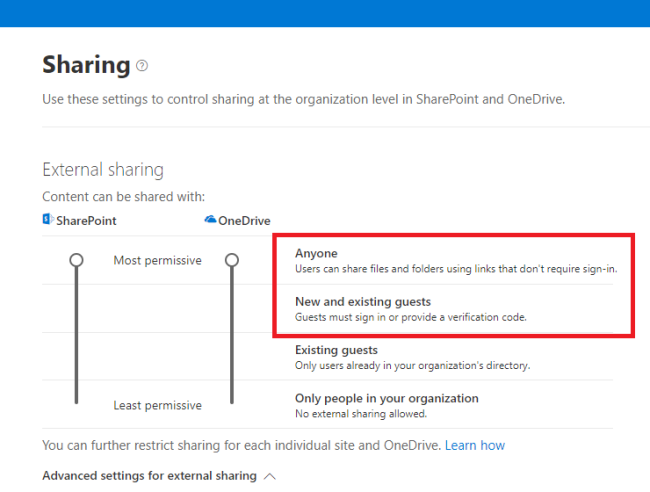Click 'Only users already in your organization's directory' text

click(x=412, y=366)
